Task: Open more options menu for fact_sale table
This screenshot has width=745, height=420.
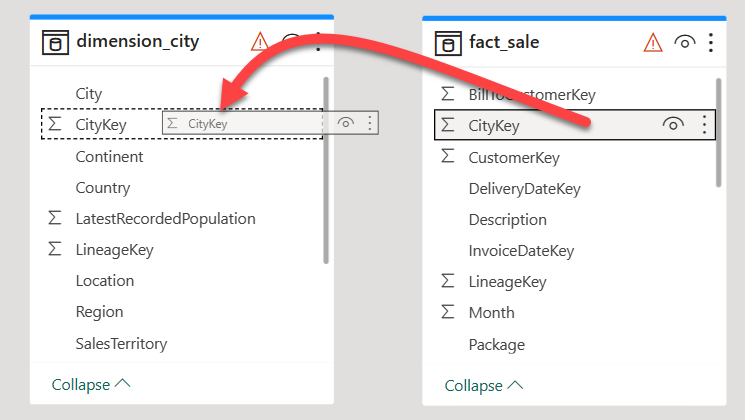Action: coord(711,43)
